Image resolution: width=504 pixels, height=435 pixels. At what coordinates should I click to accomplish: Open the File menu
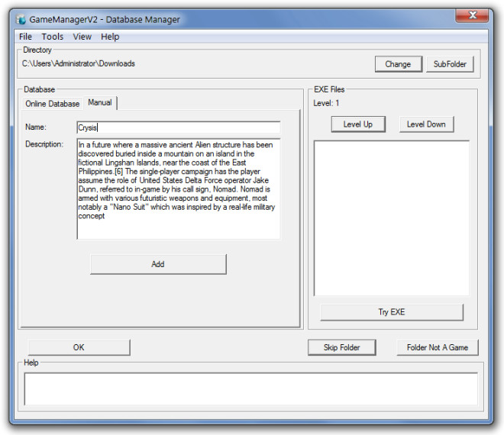pos(25,37)
